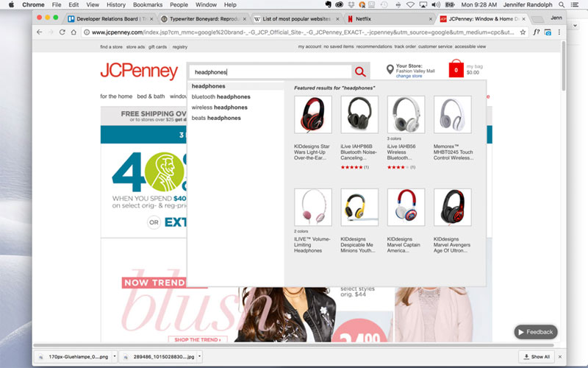Click the 'change store' link
Image resolution: width=588 pixels, height=368 pixels.
point(409,76)
